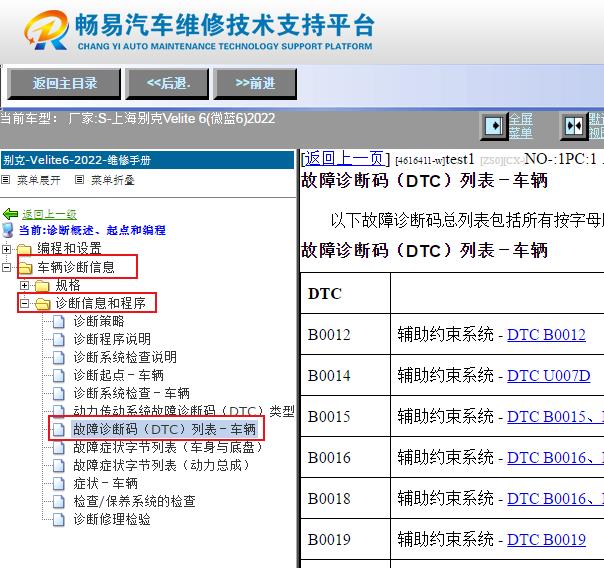The image size is (604, 568).
Task: Open the 诊断修理检验 page
Action: pos(112,519)
